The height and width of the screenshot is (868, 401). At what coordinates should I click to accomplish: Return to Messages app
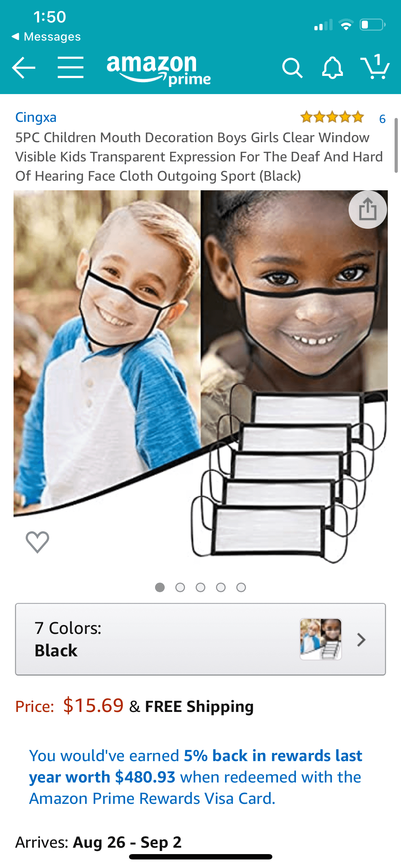(x=46, y=37)
